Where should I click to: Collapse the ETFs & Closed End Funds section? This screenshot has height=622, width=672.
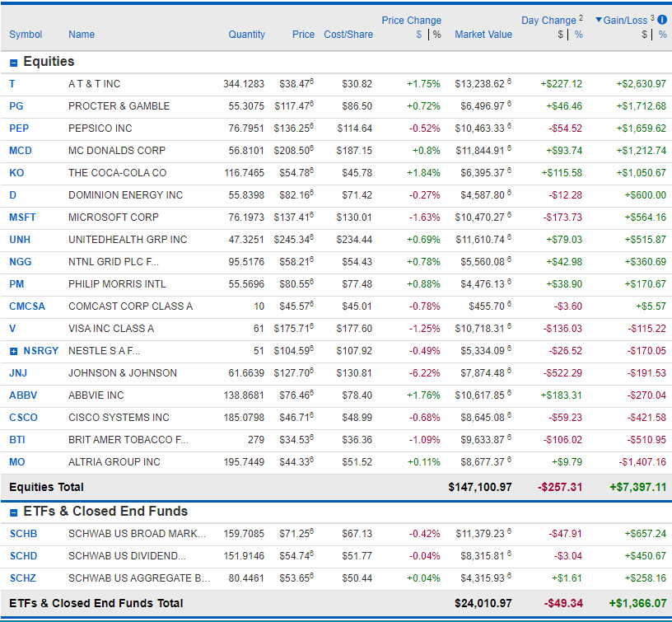14,512
